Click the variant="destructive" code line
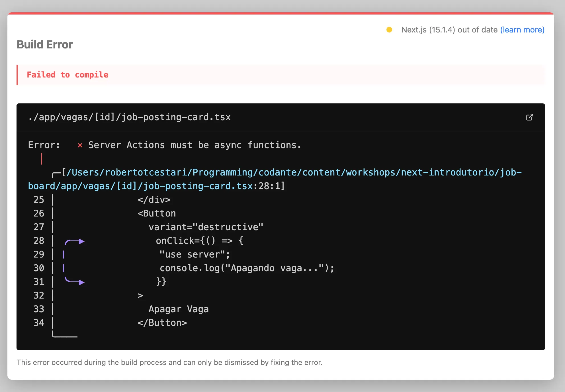565x392 pixels. (x=206, y=227)
